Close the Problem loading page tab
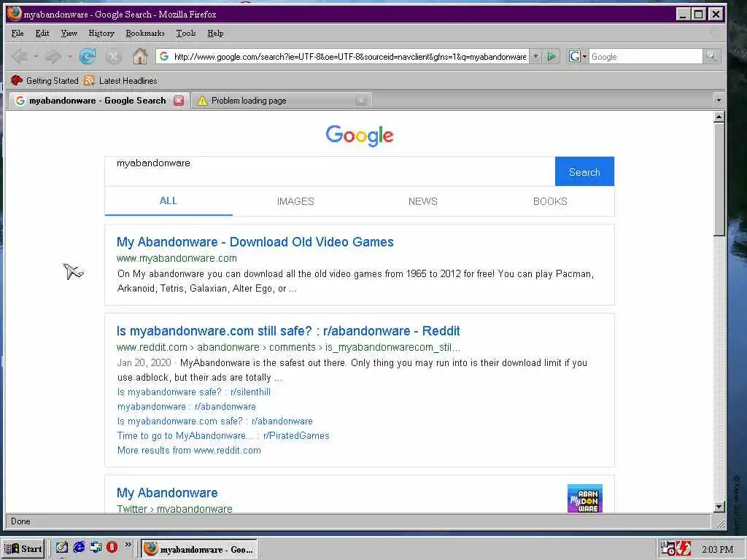The width and height of the screenshot is (747, 560). pos(361,101)
